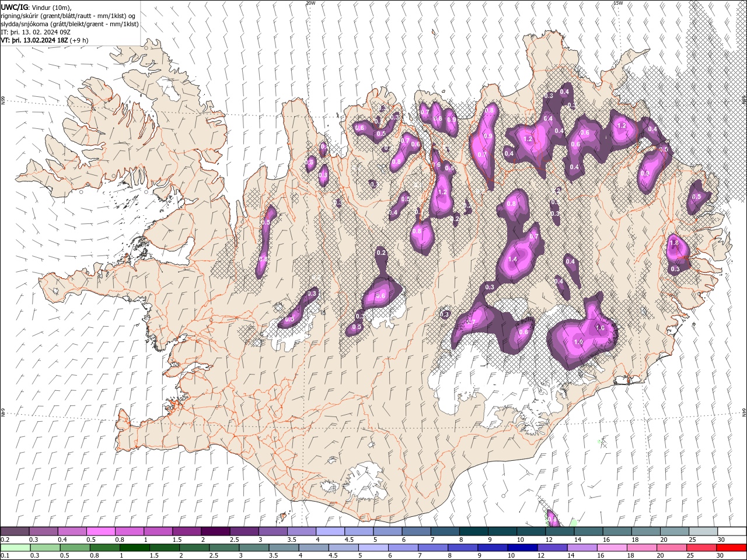This screenshot has height=560, width=747.
Task: Click the '1.8' snowfall value in east Iceland
Action: tap(675, 243)
